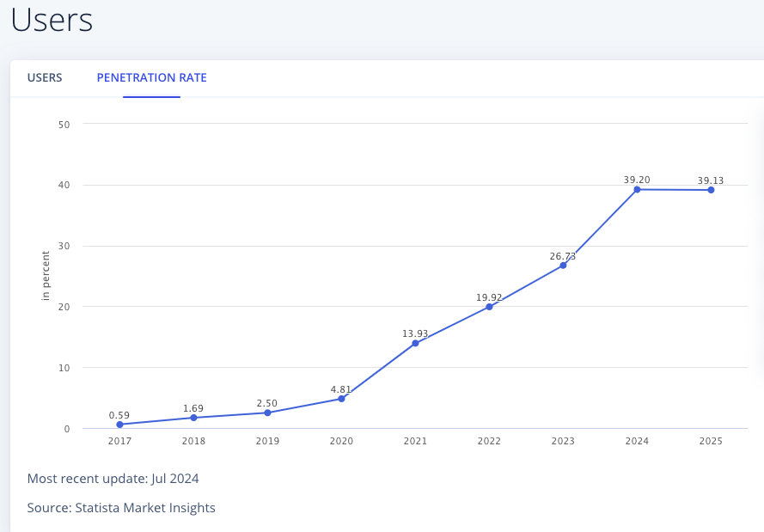Click the 2022 data point marker

click(x=489, y=307)
